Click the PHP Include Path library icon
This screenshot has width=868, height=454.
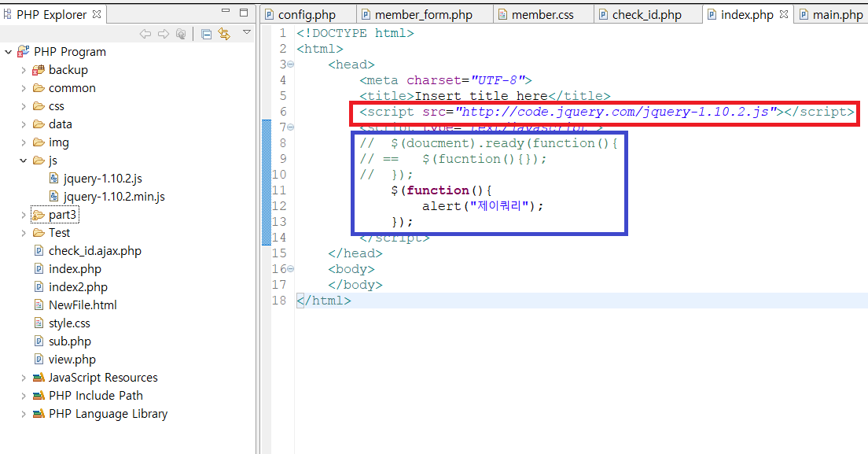coord(39,396)
